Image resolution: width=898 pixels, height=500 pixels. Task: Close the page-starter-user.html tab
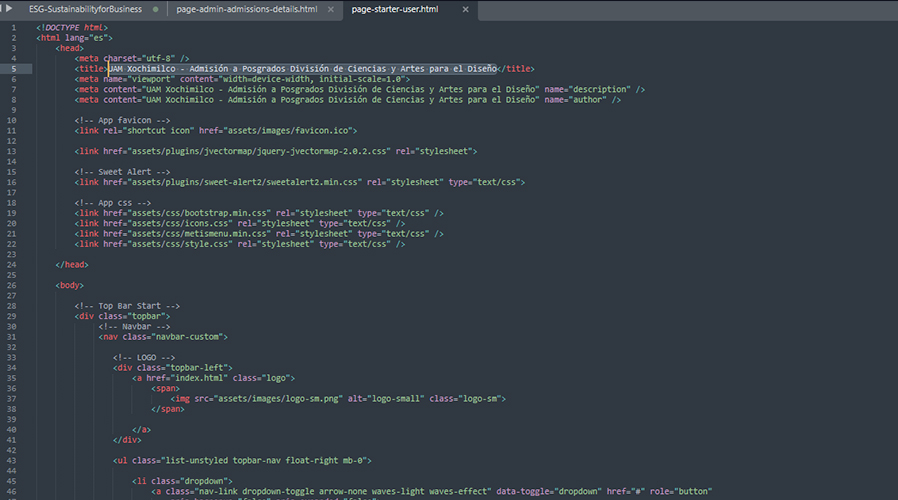tap(465, 10)
